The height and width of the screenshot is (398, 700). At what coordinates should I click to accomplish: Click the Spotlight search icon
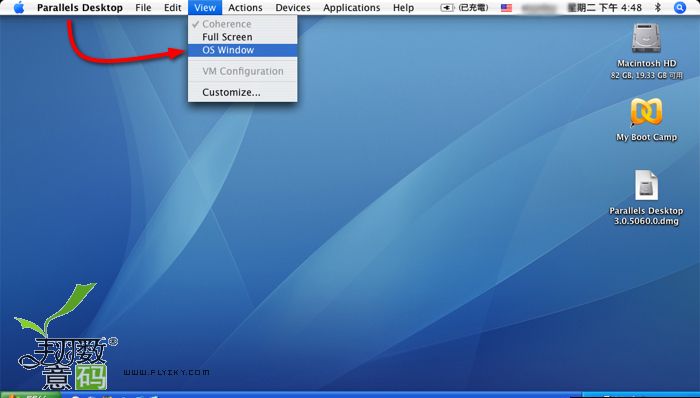click(679, 8)
